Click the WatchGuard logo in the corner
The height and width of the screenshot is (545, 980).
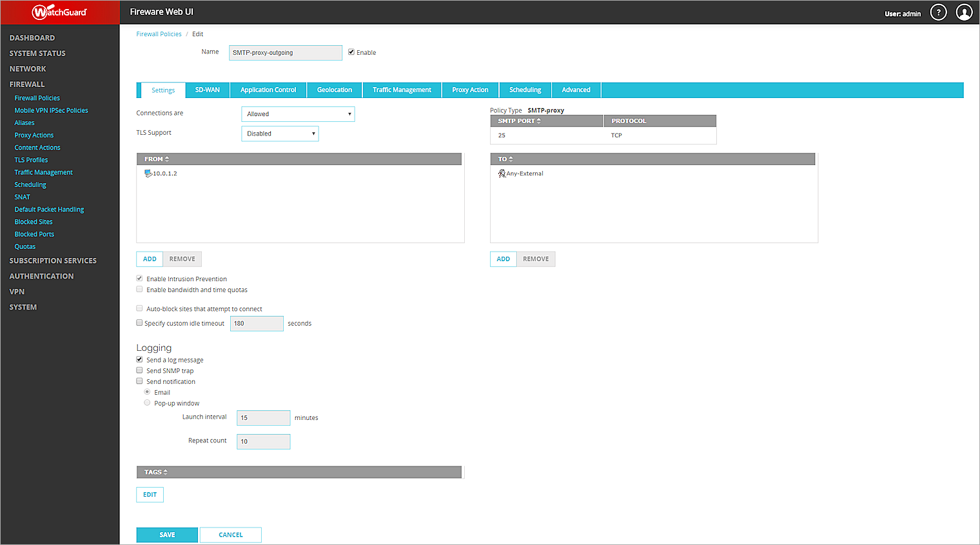[x=59, y=12]
